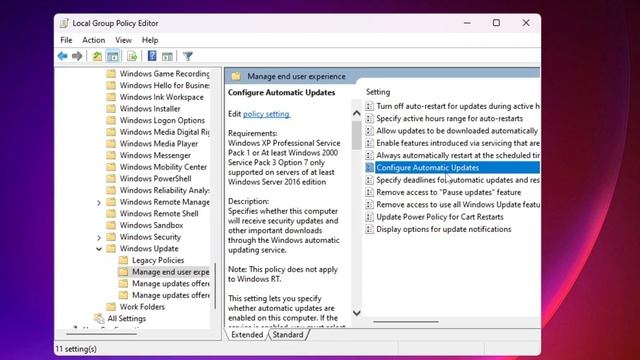
Task: Select Specify active hours range for auto-restarts
Action: pyautogui.click(x=449, y=118)
